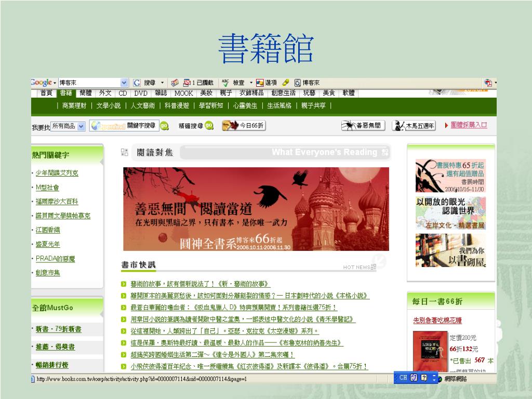Expand the 搜尋 button dropdown arrow
532x399 pixels.
(162, 83)
